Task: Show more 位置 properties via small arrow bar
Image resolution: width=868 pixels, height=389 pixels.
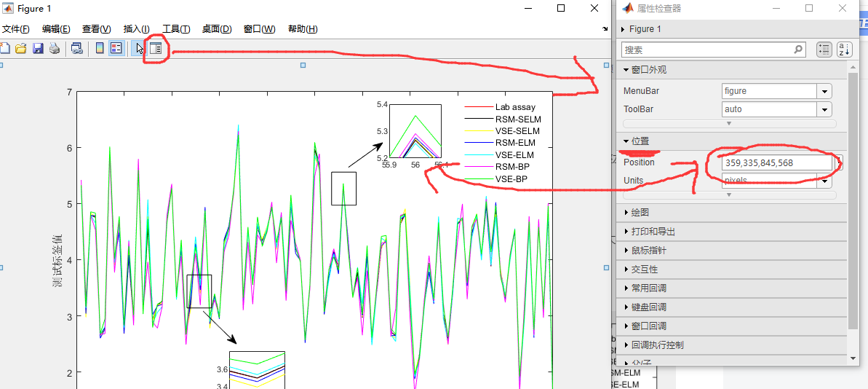Action: 730,195
